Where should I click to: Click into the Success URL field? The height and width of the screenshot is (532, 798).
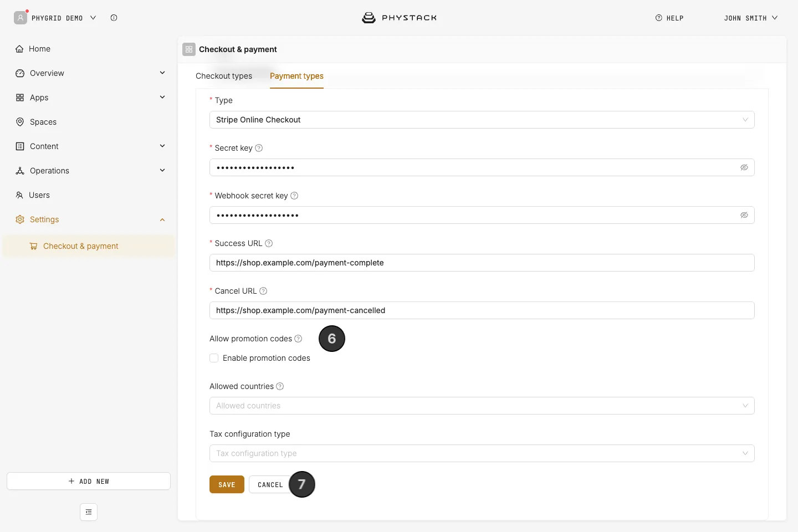tap(482, 263)
